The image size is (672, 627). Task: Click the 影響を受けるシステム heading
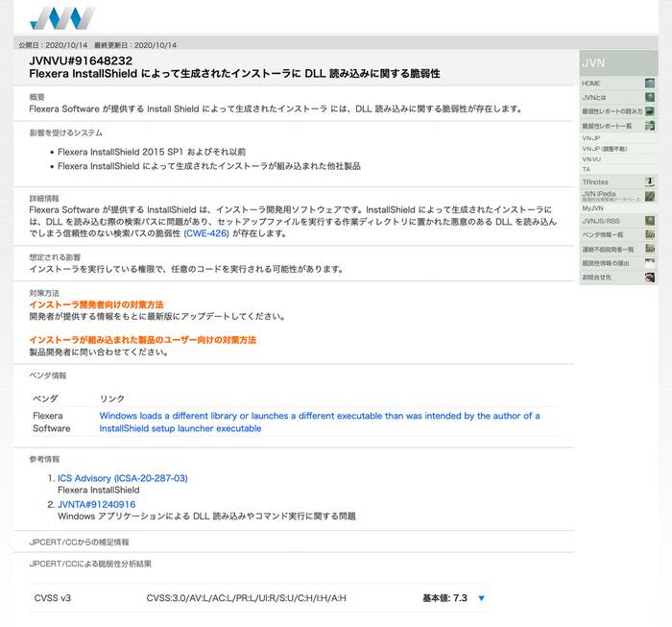pos(65,133)
